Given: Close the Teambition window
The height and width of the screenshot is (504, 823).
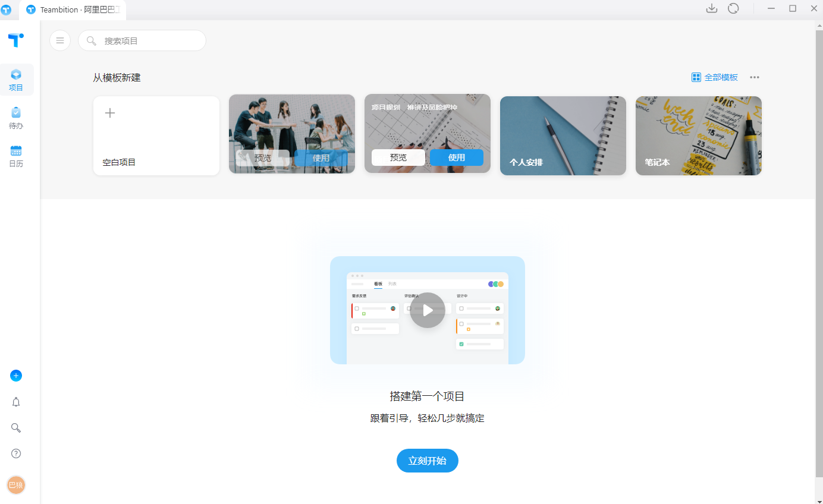Looking at the screenshot, I should [x=814, y=8].
